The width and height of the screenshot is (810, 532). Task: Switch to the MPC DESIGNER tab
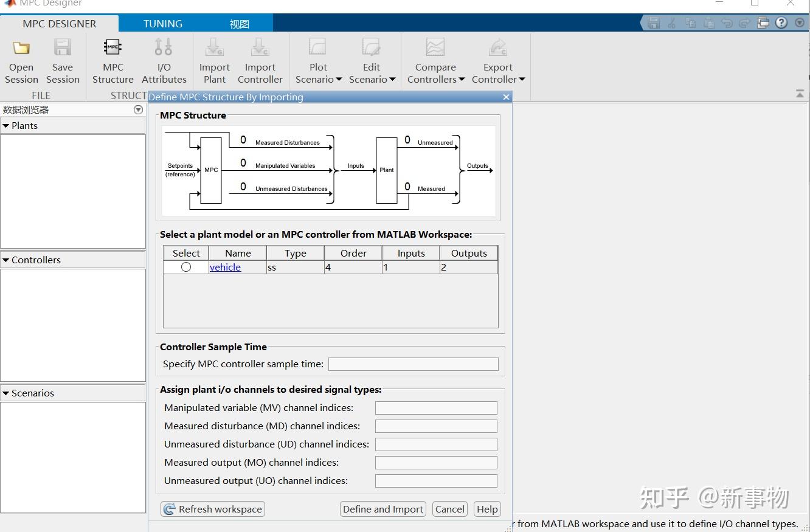60,24
